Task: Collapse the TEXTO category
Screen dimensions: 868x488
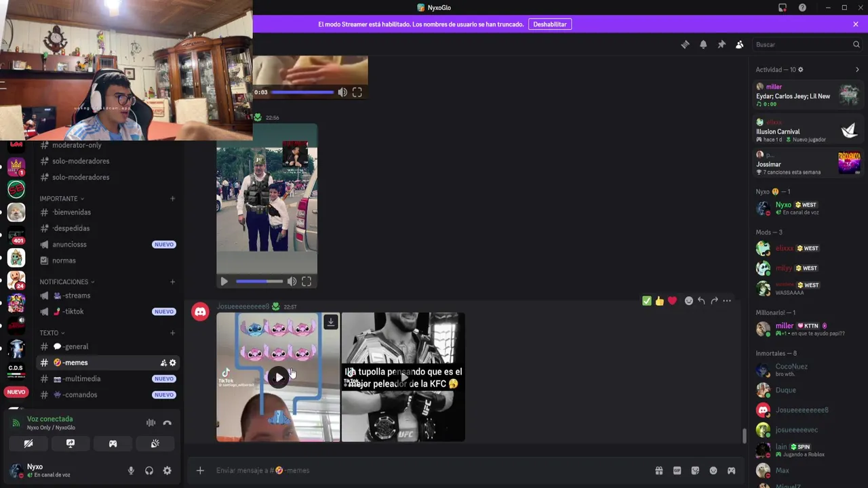Action: (52, 333)
